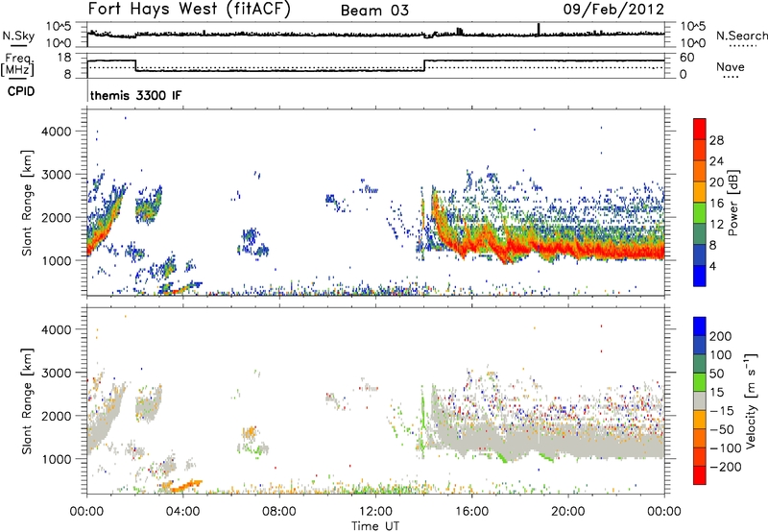Click the '10^5' tick on the left noise axis
The image size is (768, 532).
point(59,27)
